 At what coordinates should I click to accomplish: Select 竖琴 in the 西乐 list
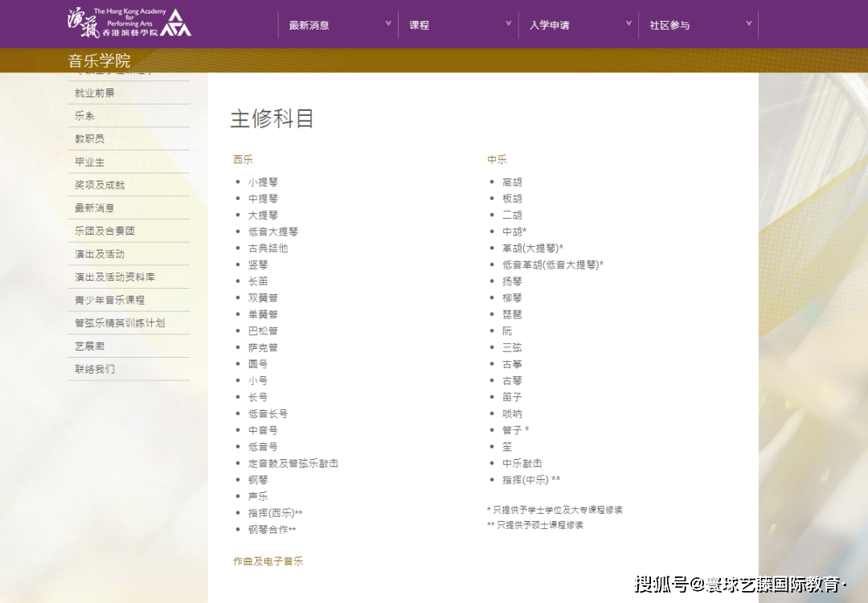(258, 265)
